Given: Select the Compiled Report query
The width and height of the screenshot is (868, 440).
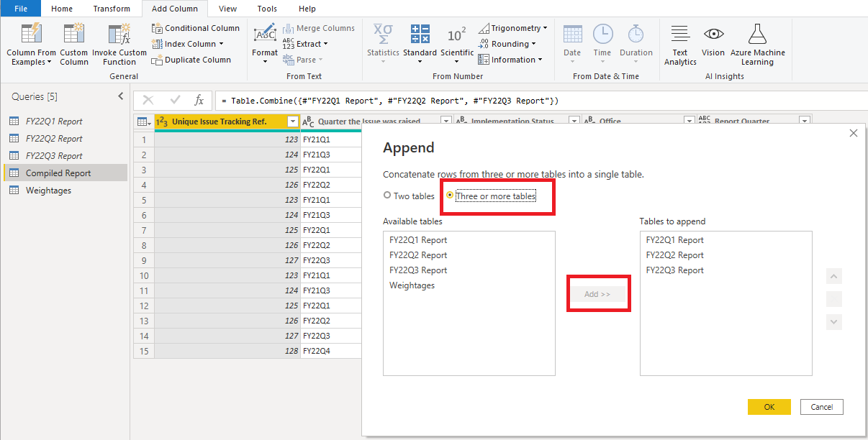Looking at the screenshot, I should pos(65,173).
